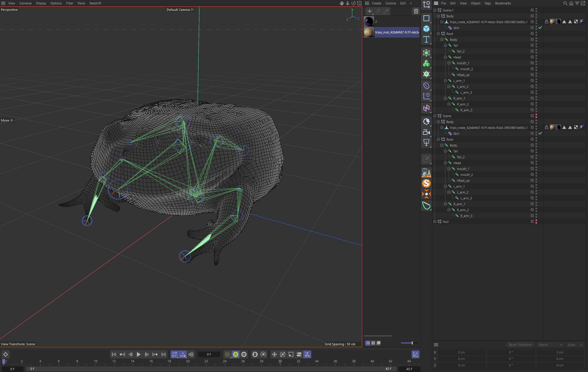Click the Symmetry object icon
Screen dimensions: 588x372
[426, 108]
